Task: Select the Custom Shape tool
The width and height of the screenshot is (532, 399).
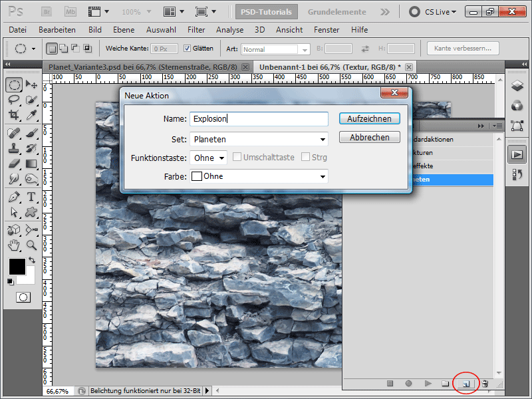Action: (x=31, y=212)
